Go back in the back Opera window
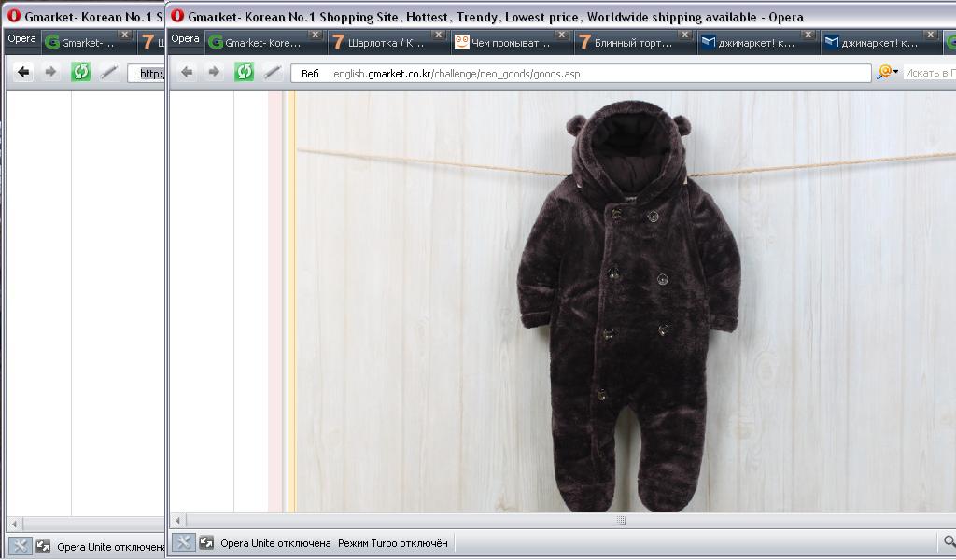Screen dimensions: 956x560 pos(23,73)
